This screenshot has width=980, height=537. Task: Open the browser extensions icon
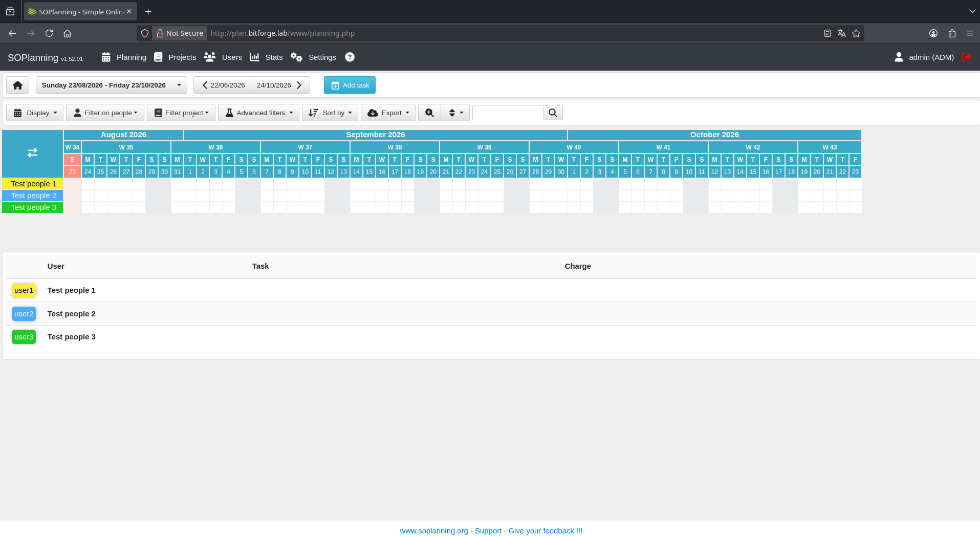click(952, 33)
